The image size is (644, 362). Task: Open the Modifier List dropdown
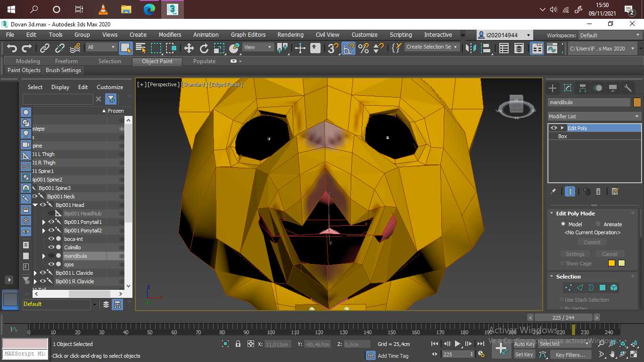[x=594, y=116]
